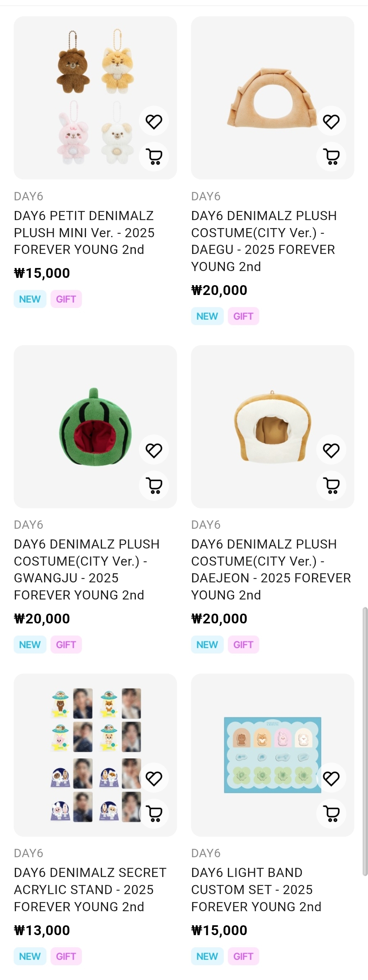The height and width of the screenshot is (980, 368).
Task: Heart the Light Band Custom Set
Action: pyautogui.click(x=331, y=779)
